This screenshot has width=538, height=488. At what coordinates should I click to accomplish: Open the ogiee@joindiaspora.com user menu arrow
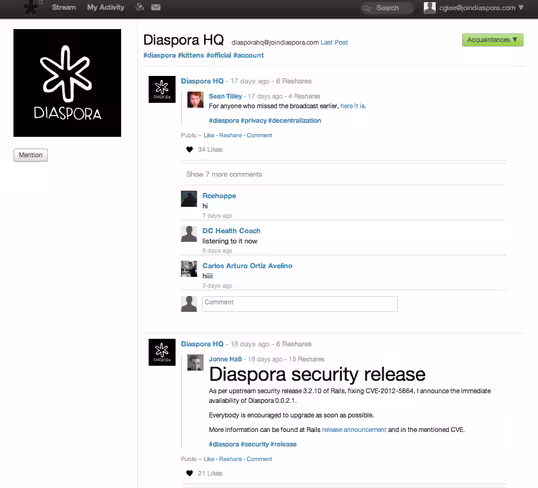[x=521, y=8]
